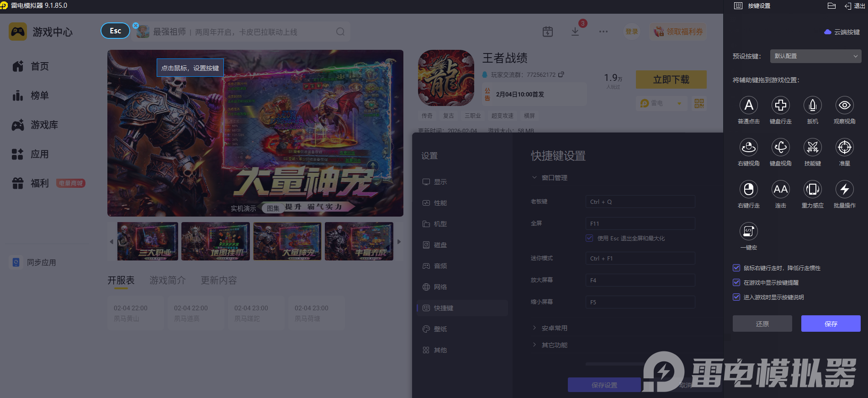Select the 重力感应 gravity sensor icon
The image size is (868, 398).
[812, 189]
